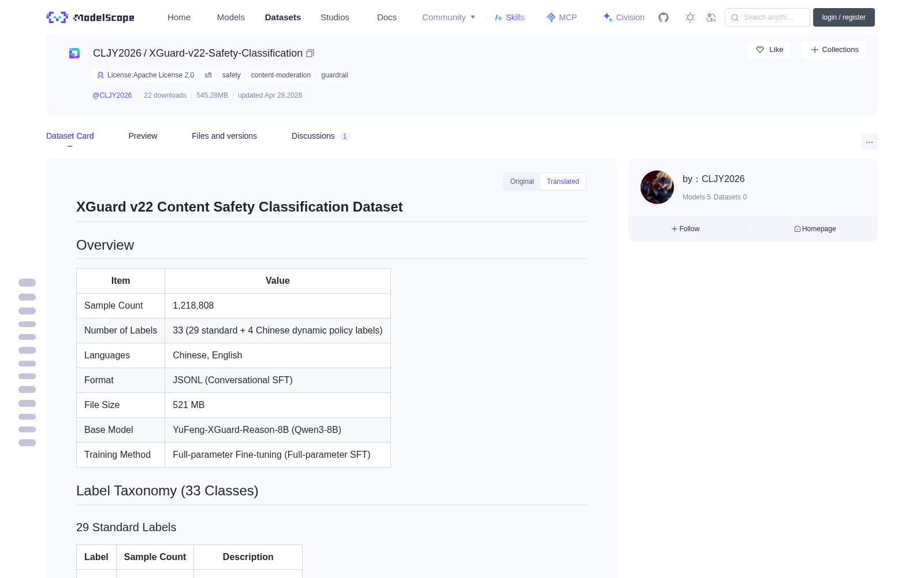Click the Models 5 count in the author card
This screenshot has height=578, width=924.
[x=696, y=197]
